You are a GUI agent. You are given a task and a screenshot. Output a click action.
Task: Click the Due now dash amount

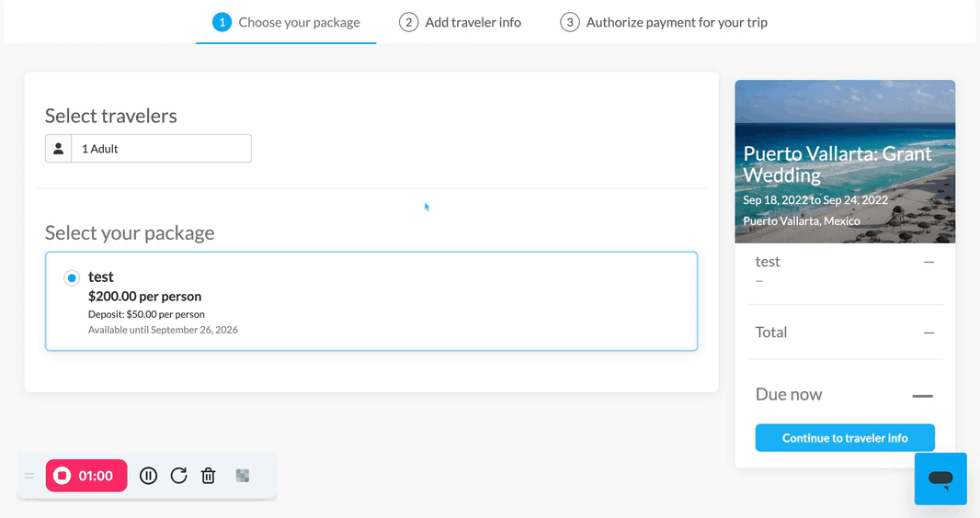[x=922, y=396]
